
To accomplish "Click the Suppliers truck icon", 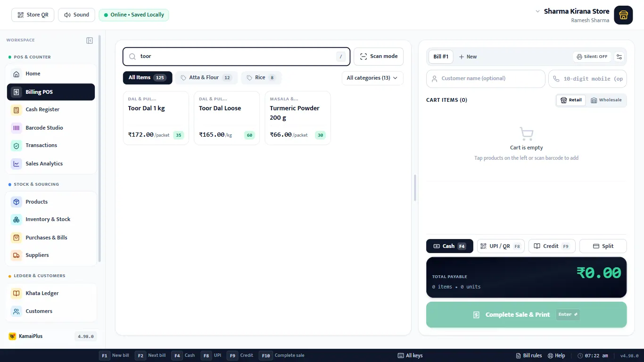I will pyautogui.click(x=17, y=255).
